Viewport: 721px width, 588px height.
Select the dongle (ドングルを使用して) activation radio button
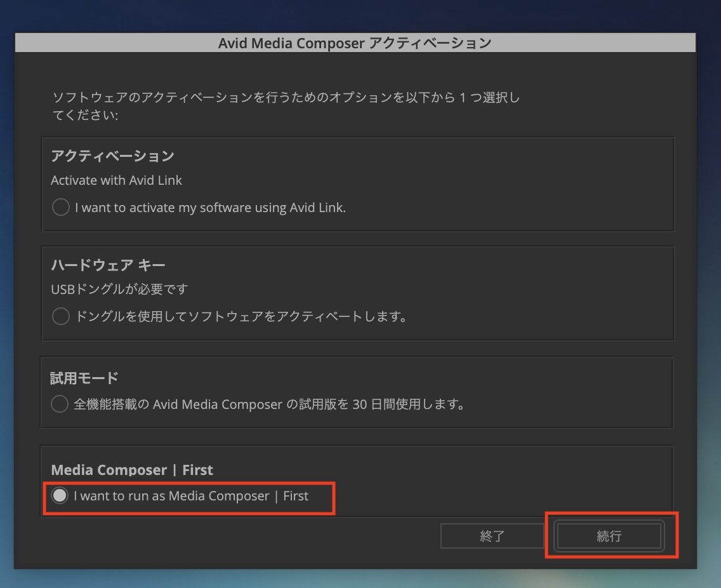(61, 316)
